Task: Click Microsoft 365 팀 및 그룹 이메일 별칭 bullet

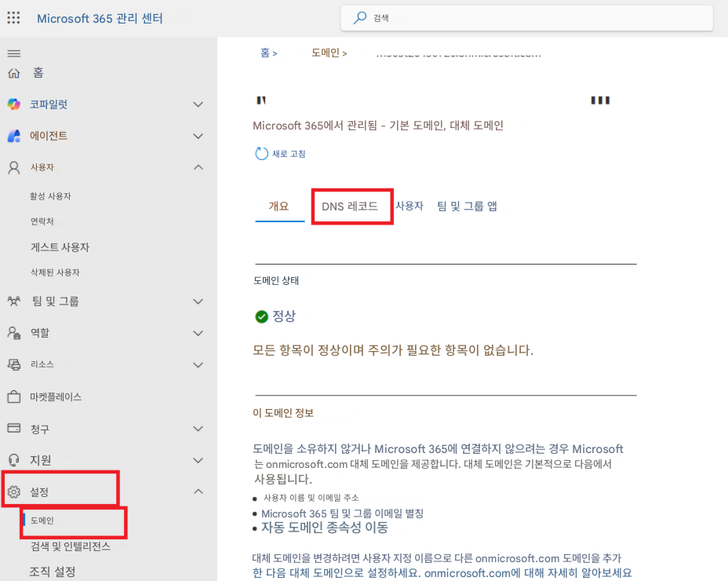Action: coord(342,513)
